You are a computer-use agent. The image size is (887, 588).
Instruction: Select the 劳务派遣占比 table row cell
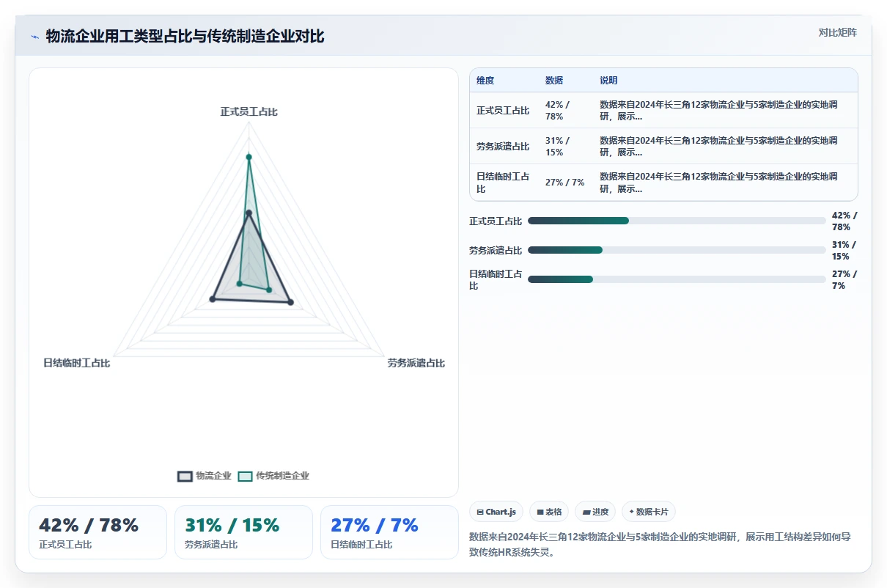coord(503,147)
